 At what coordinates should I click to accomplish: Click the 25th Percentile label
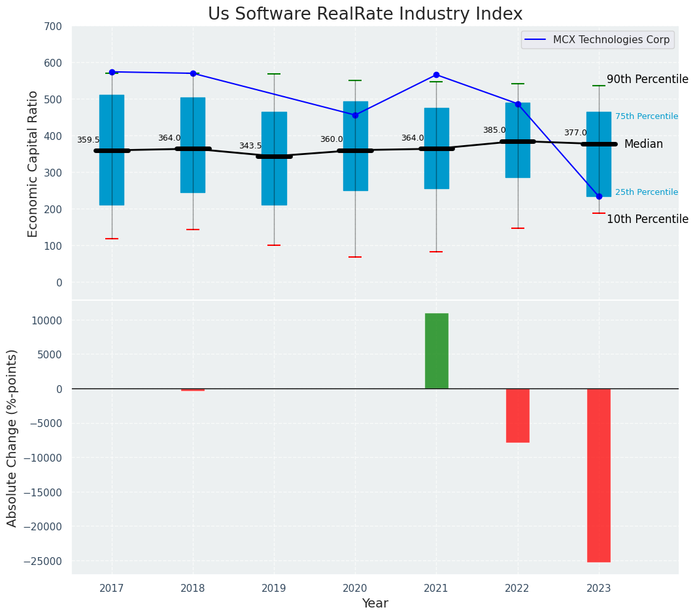coord(646,192)
